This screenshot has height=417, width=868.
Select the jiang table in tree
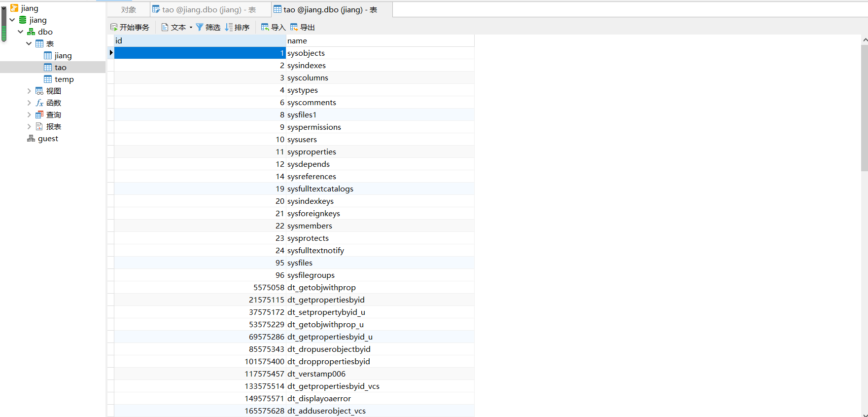click(x=63, y=56)
